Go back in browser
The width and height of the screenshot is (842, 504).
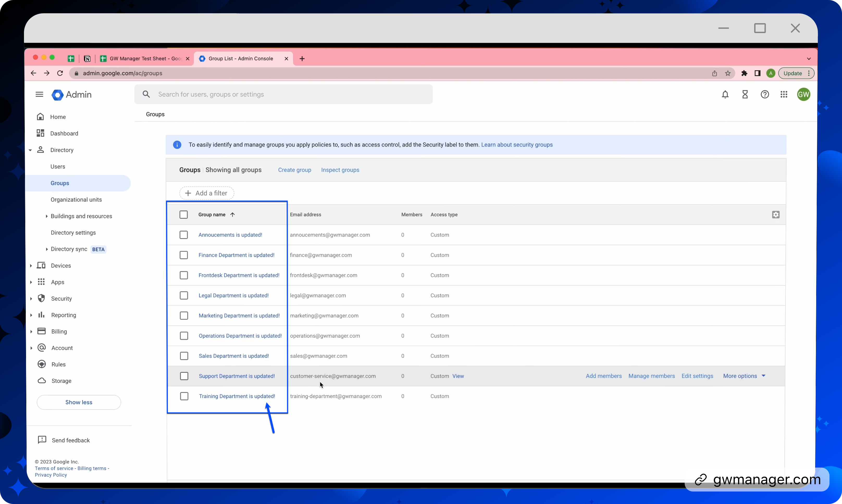[33, 73]
